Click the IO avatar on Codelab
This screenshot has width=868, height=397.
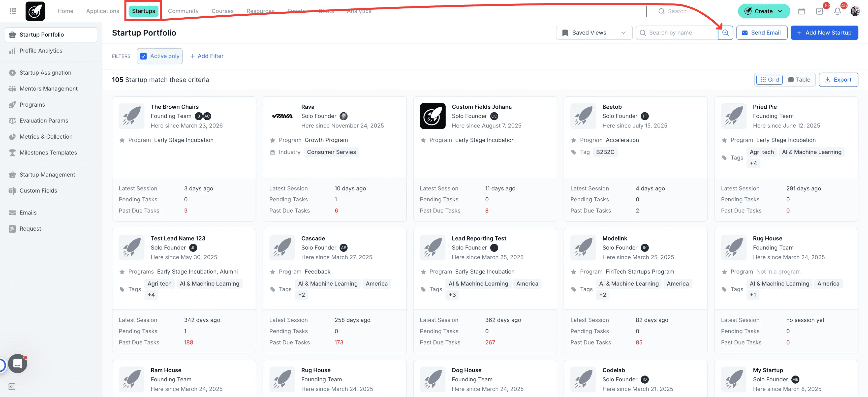pos(645,379)
